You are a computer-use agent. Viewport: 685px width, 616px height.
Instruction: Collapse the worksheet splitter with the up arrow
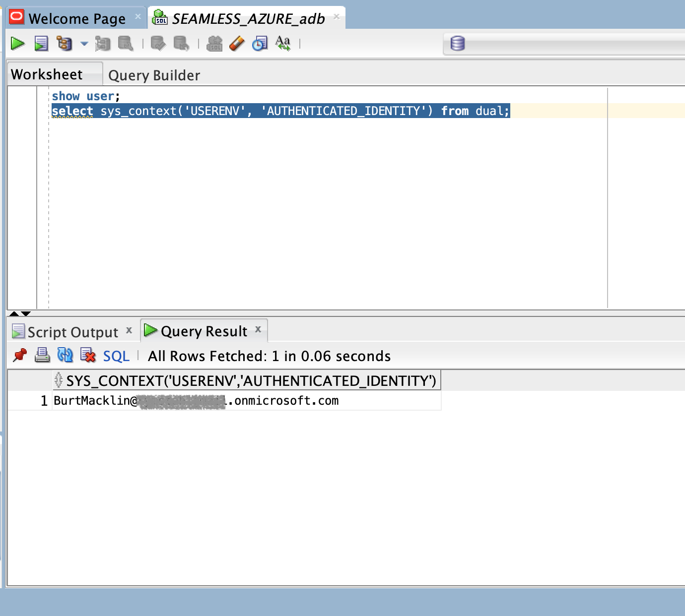click(x=15, y=314)
